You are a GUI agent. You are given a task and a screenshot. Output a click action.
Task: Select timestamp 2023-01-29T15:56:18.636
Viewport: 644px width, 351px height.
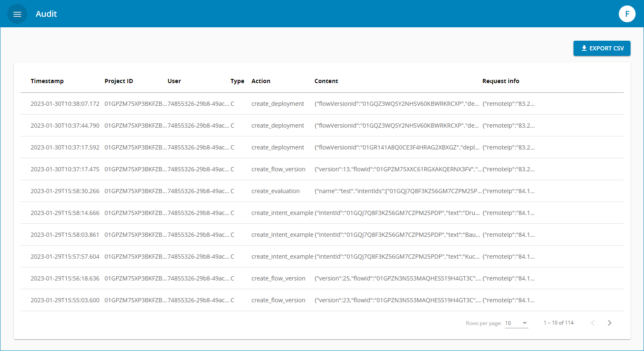pos(65,278)
